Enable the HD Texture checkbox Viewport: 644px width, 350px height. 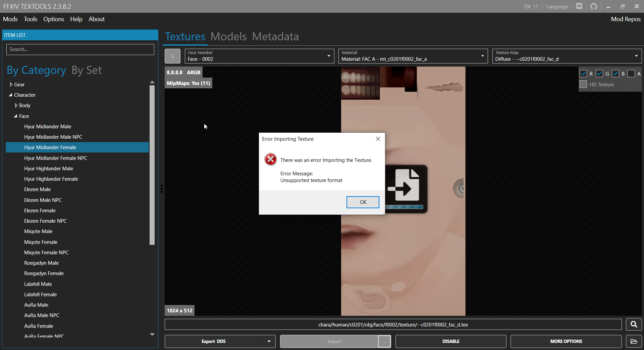584,84
